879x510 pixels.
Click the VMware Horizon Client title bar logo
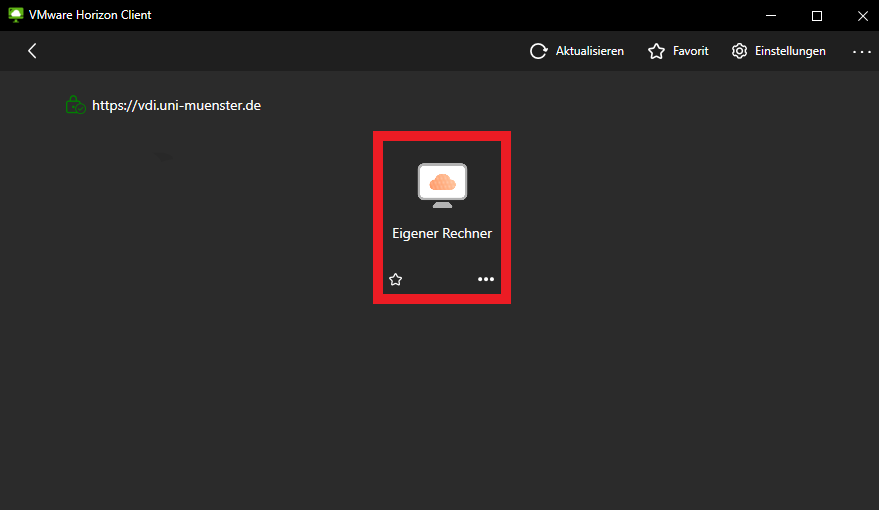15,15
